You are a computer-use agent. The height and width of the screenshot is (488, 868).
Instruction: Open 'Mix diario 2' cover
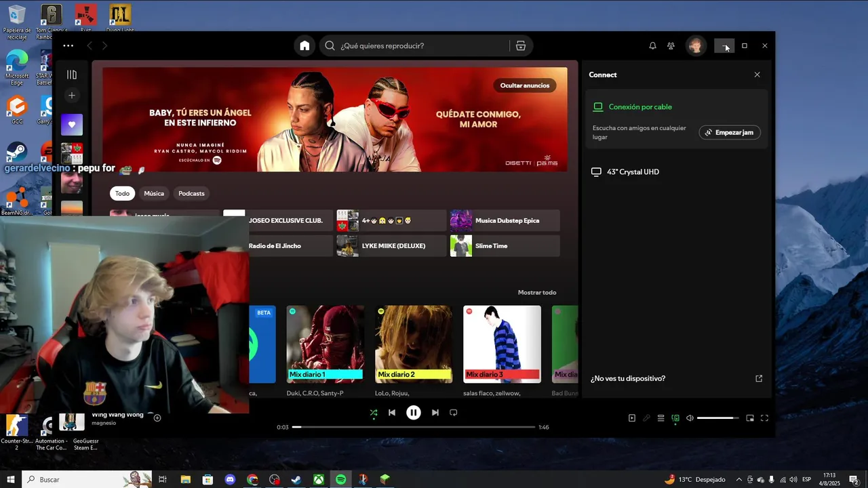pos(414,344)
